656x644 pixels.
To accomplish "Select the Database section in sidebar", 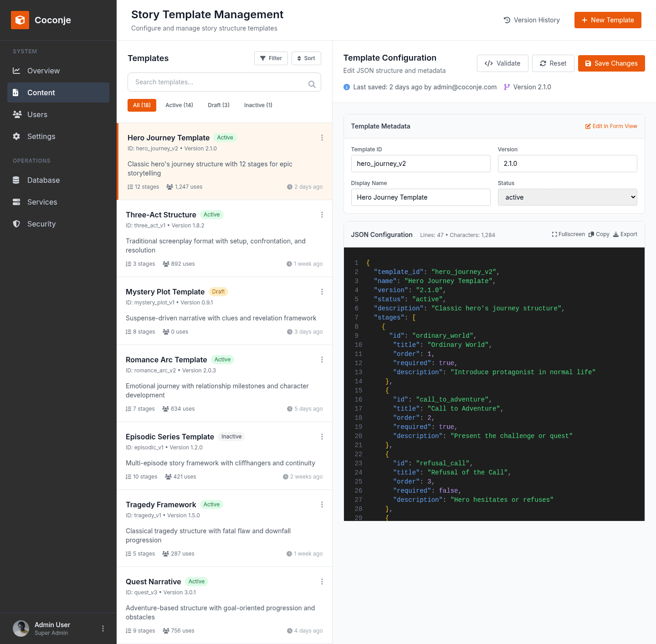I will coord(43,180).
